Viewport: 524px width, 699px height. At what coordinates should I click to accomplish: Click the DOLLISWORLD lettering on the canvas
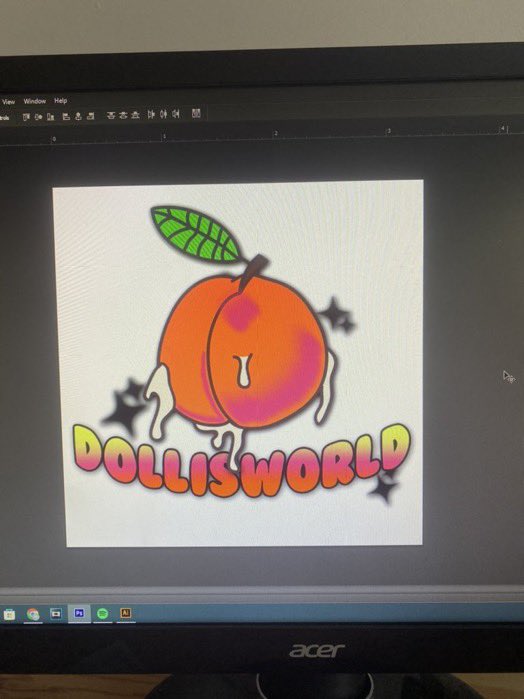click(x=242, y=461)
